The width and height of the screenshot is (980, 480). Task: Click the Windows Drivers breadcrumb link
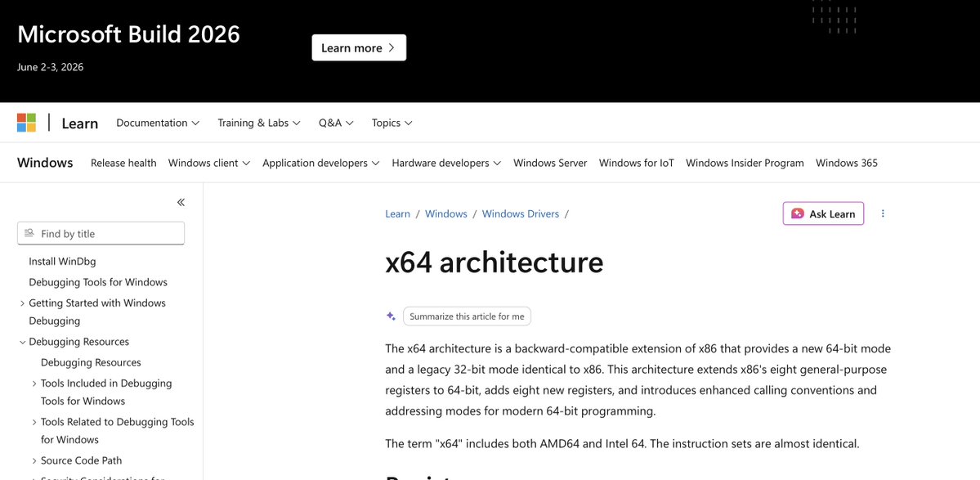pos(521,213)
